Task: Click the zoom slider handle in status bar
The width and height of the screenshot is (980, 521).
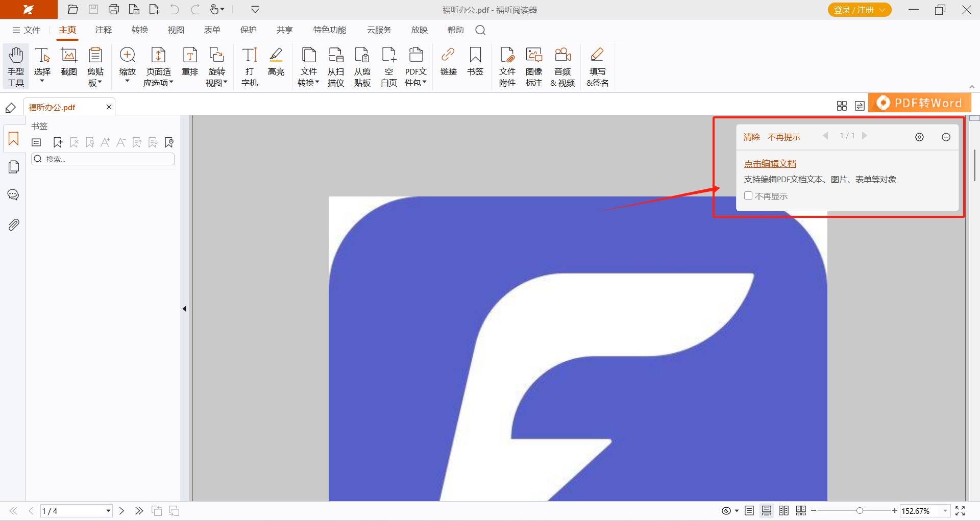Action: 860,511
